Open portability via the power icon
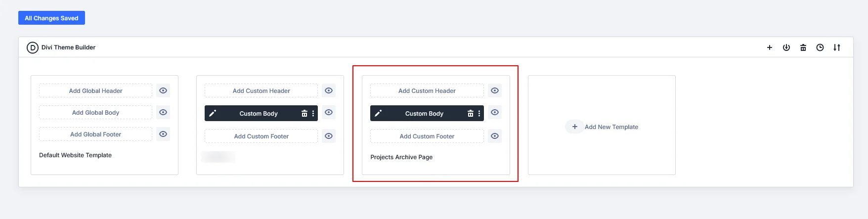The width and height of the screenshot is (868, 219). (x=786, y=47)
